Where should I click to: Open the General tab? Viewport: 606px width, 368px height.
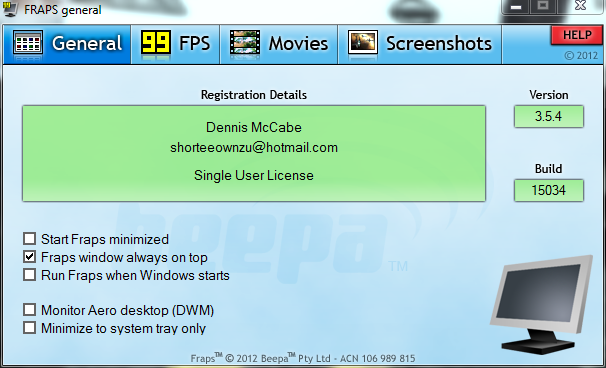coord(67,44)
